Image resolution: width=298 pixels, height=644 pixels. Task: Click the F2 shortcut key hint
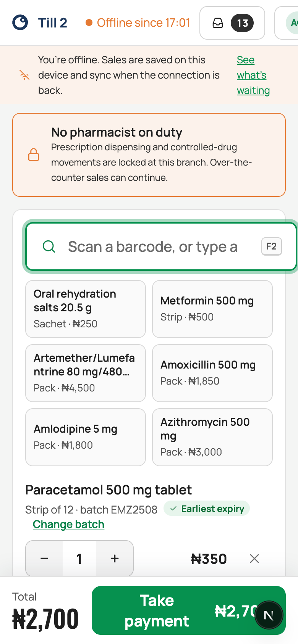[272, 246]
